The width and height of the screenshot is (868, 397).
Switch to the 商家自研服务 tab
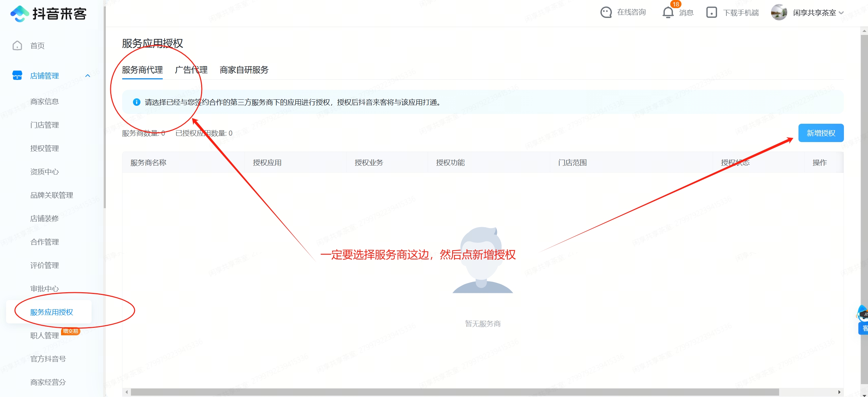coord(244,70)
